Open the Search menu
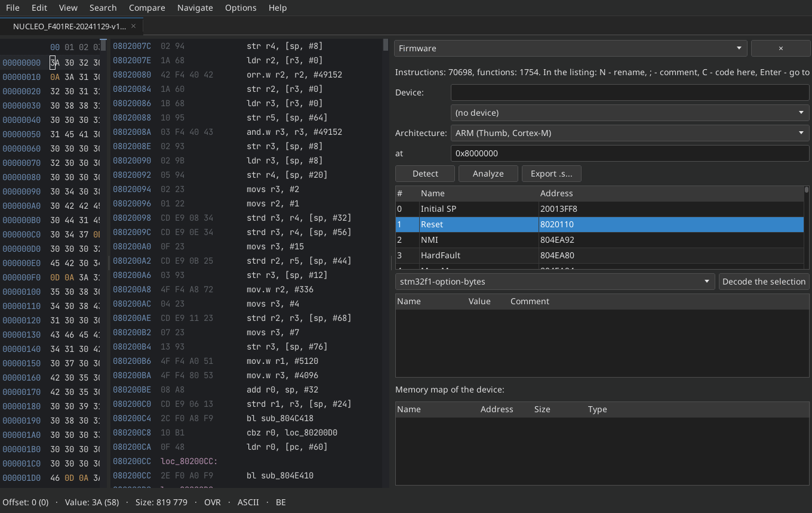This screenshot has height=513, width=812. tap(103, 8)
